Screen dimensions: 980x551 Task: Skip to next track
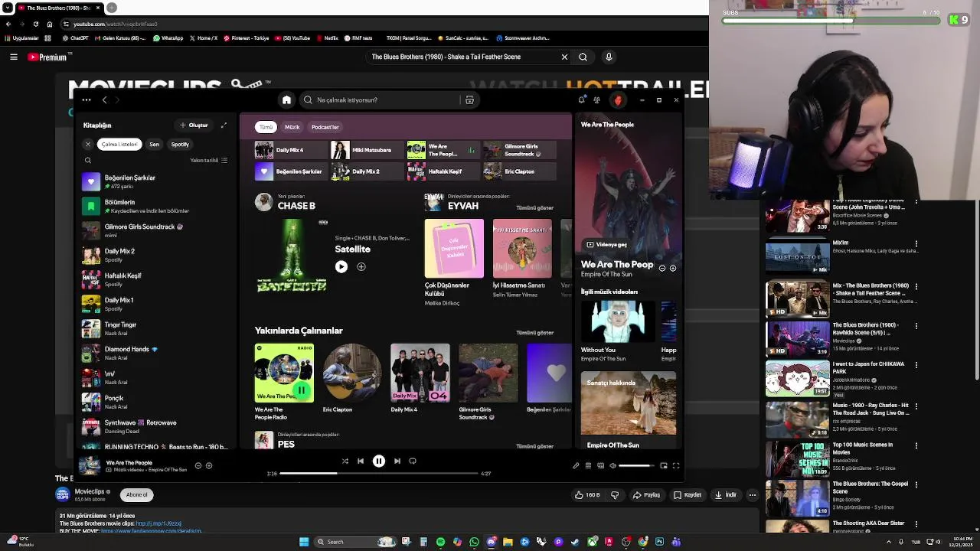[x=397, y=461]
